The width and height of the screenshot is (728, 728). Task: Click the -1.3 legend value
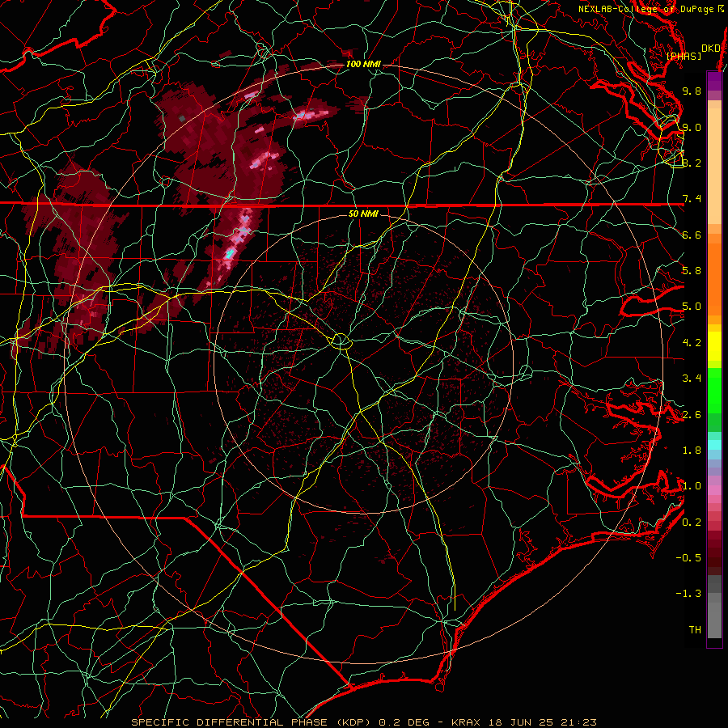[688, 594]
